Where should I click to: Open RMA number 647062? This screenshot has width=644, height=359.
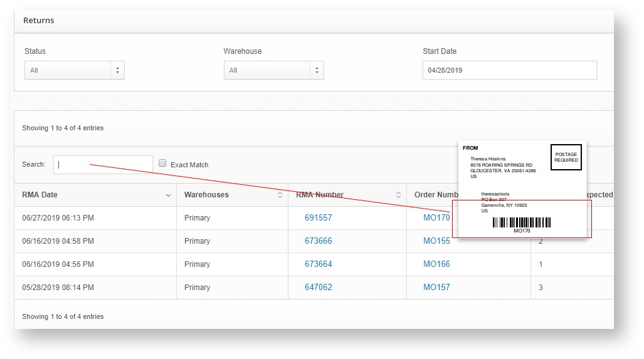pyautogui.click(x=319, y=287)
